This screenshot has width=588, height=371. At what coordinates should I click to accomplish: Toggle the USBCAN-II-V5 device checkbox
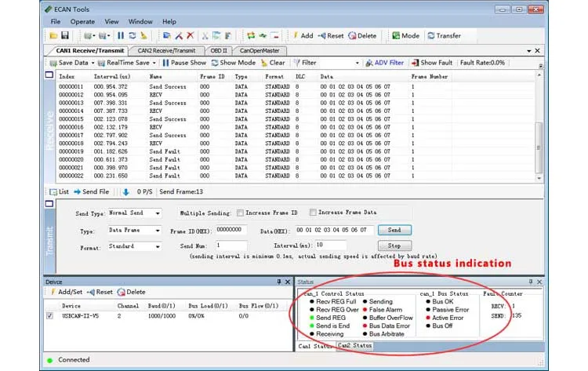(50, 316)
